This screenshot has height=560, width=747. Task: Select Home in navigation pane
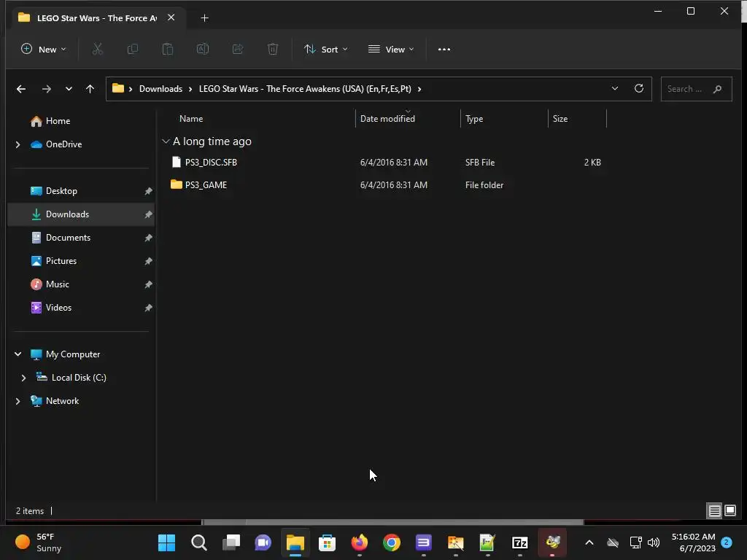pyautogui.click(x=81, y=121)
